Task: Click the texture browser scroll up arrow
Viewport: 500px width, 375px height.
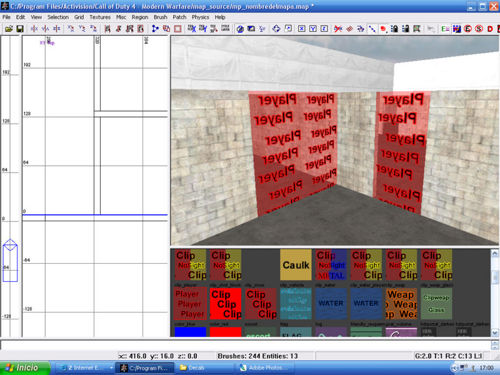Action: click(x=495, y=253)
